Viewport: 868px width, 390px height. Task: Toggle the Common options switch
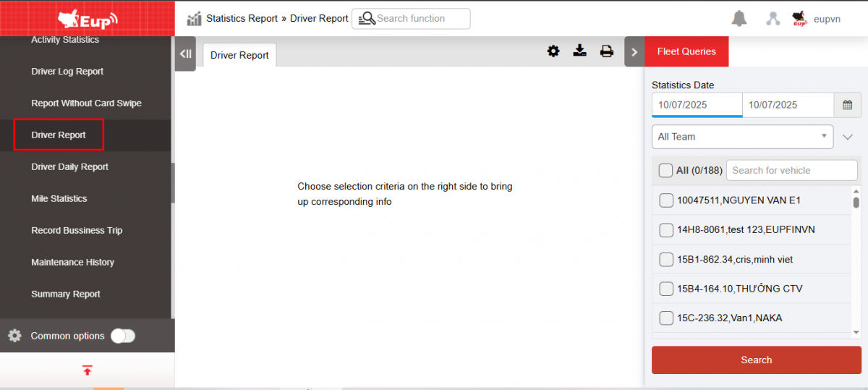point(123,336)
